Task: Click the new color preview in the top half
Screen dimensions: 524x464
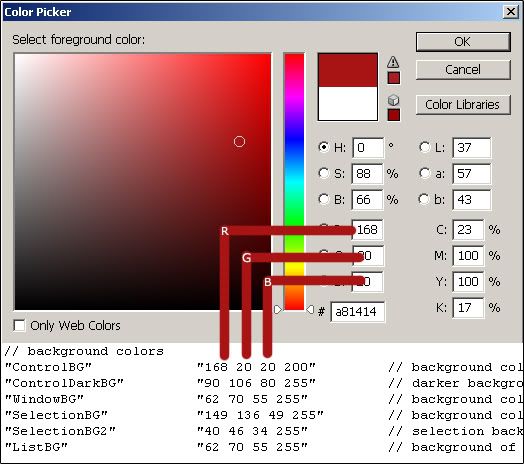Action: point(348,70)
